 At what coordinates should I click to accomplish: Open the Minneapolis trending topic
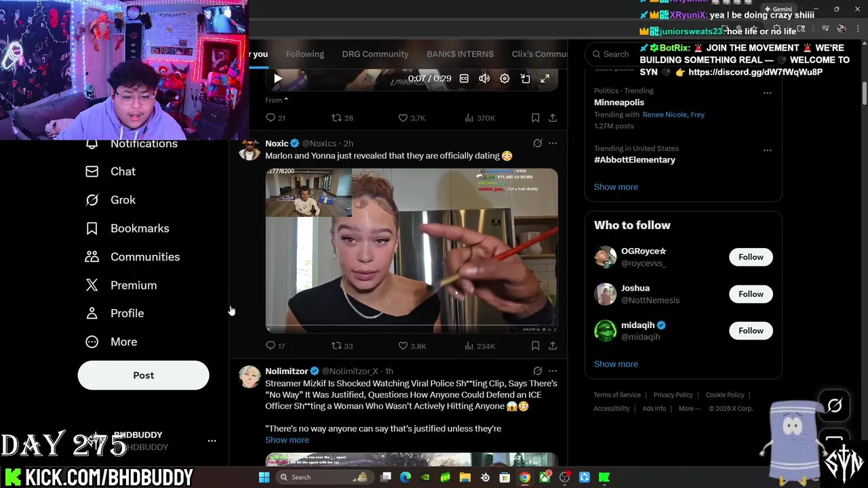[x=619, y=102]
